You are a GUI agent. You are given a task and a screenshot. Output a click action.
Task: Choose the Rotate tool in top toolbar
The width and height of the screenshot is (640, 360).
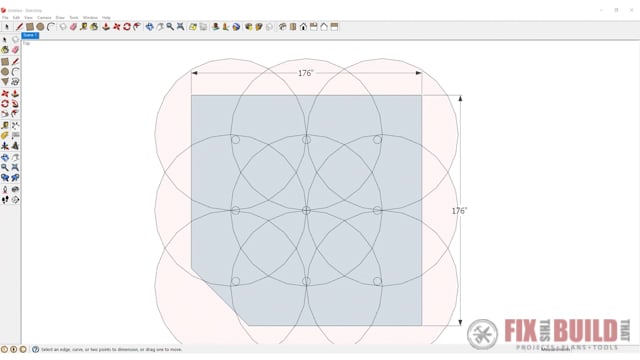(x=127, y=27)
